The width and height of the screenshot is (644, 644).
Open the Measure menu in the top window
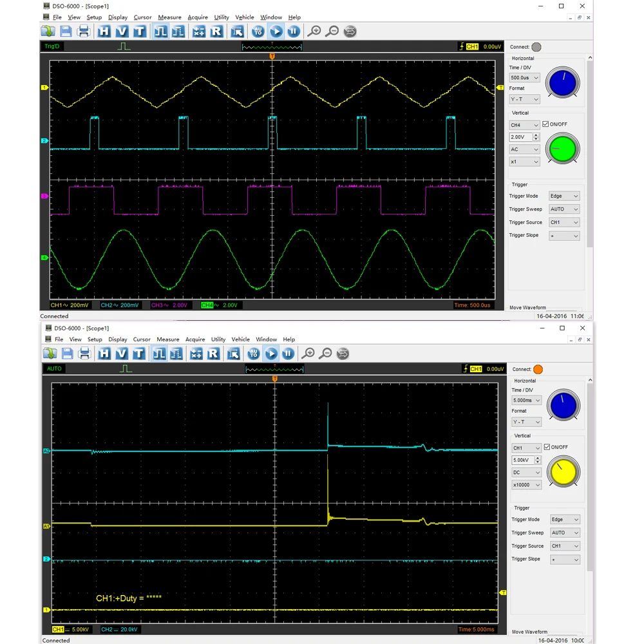[x=169, y=17]
